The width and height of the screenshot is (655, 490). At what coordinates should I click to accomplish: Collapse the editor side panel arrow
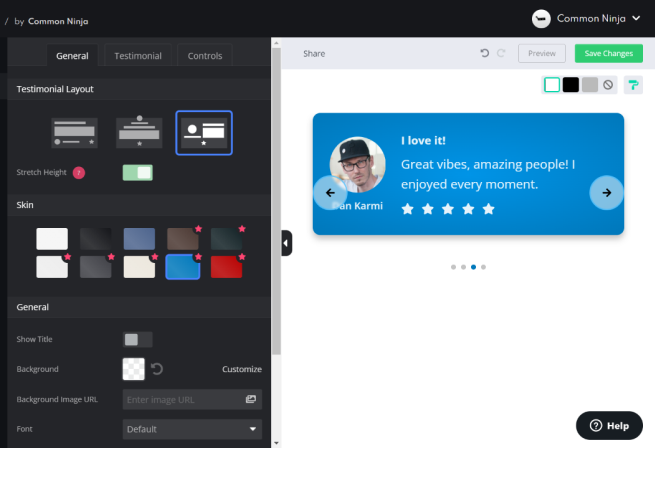pyautogui.click(x=287, y=243)
